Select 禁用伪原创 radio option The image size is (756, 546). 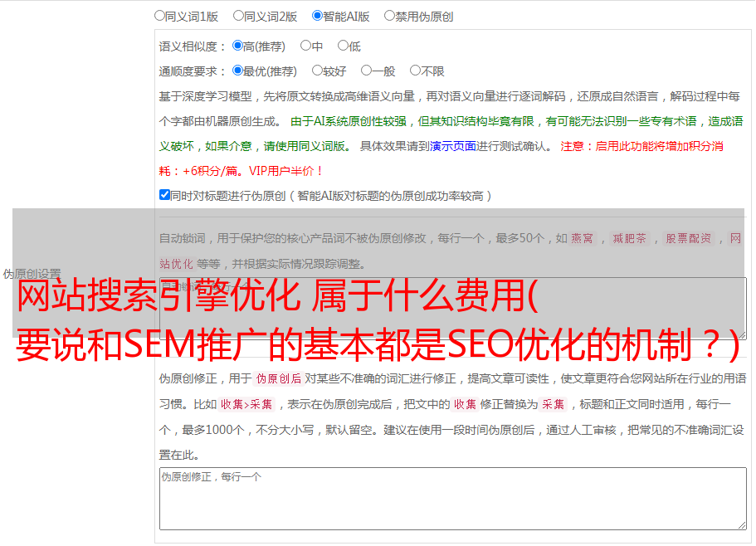(389, 16)
